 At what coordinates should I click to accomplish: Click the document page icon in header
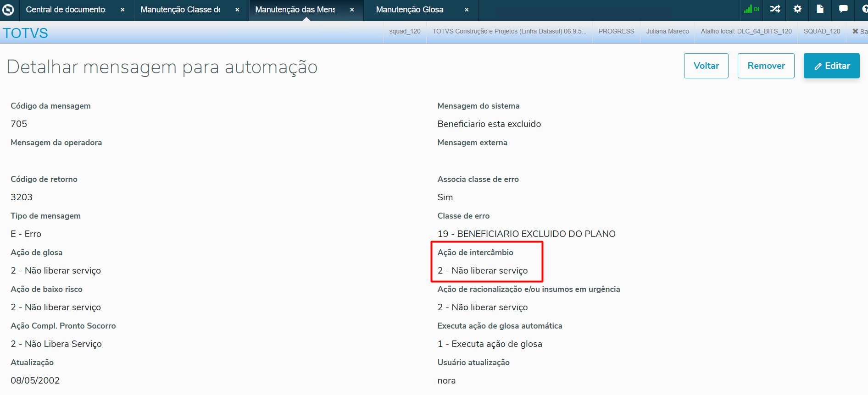pos(820,9)
